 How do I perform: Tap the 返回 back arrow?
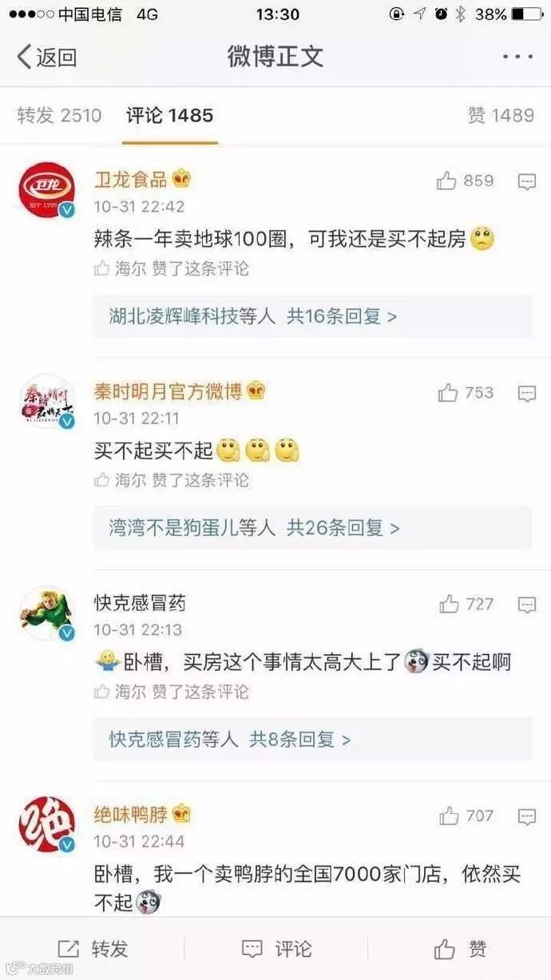(46, 57)
